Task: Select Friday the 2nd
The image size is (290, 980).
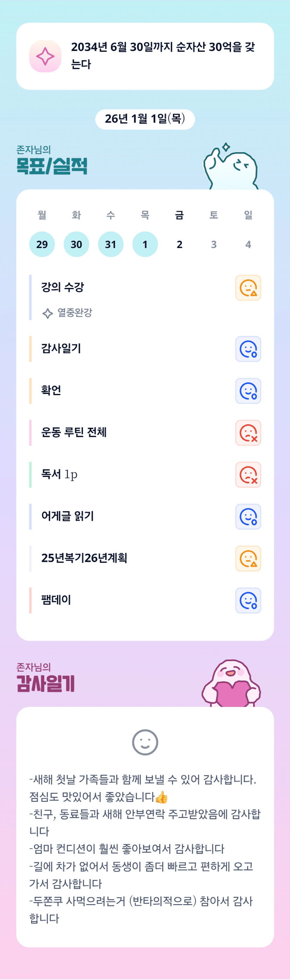Action: (180, 244)
